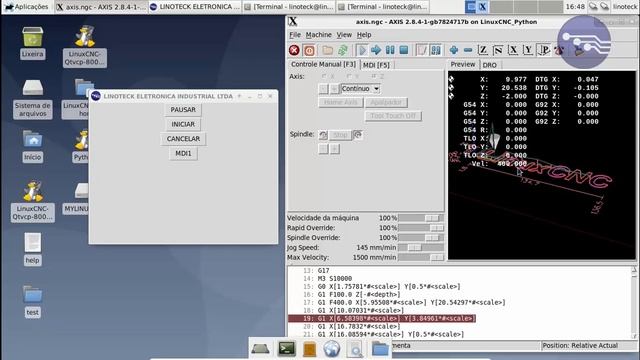Zoom out with blue minus icon

click(468, 50)
